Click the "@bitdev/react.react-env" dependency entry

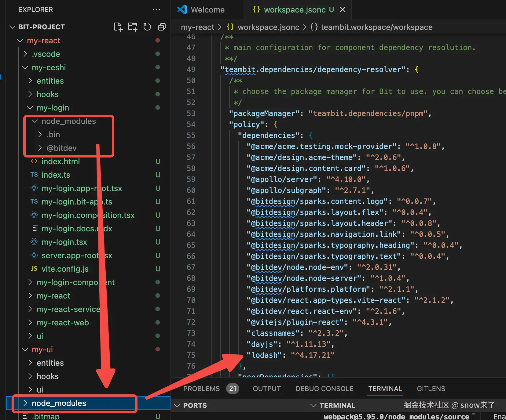(x=326, y=311)
